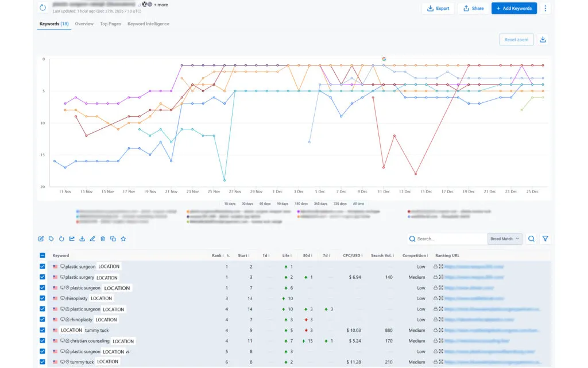Click the chart line icon in keyword toolbar

[72, 239]
